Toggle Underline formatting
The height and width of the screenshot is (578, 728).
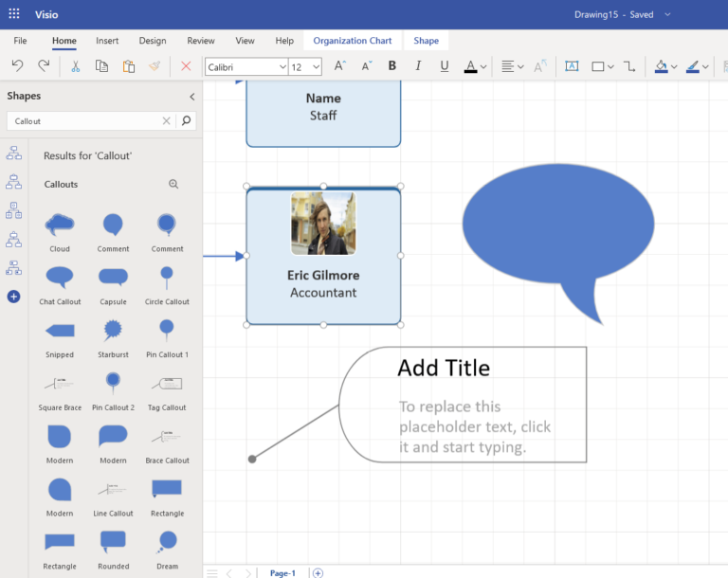pos(445,66)
